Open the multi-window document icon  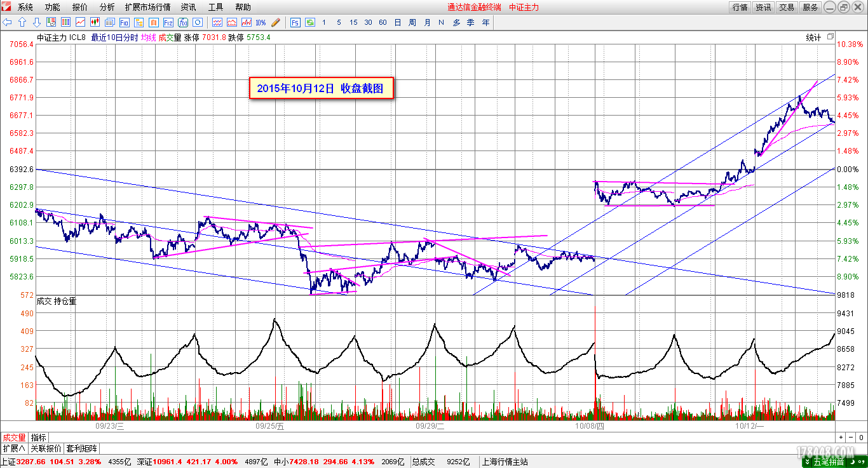pyautogui.click(x=109, y=22)
